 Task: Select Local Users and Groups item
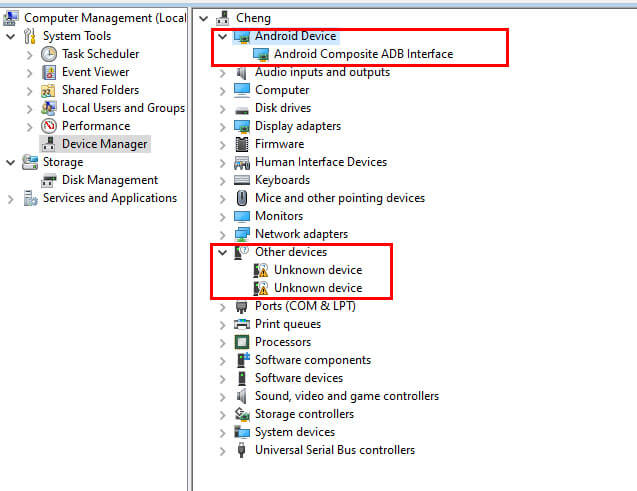tap(122, 108)
